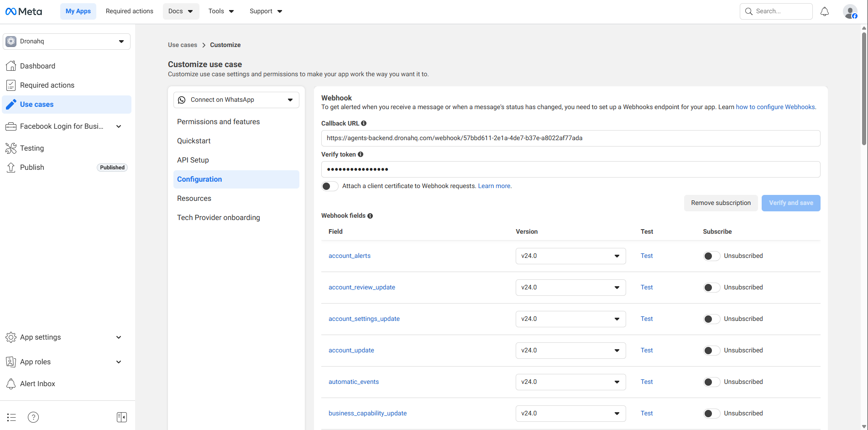Click the Remove subscription button

[721, 203]
